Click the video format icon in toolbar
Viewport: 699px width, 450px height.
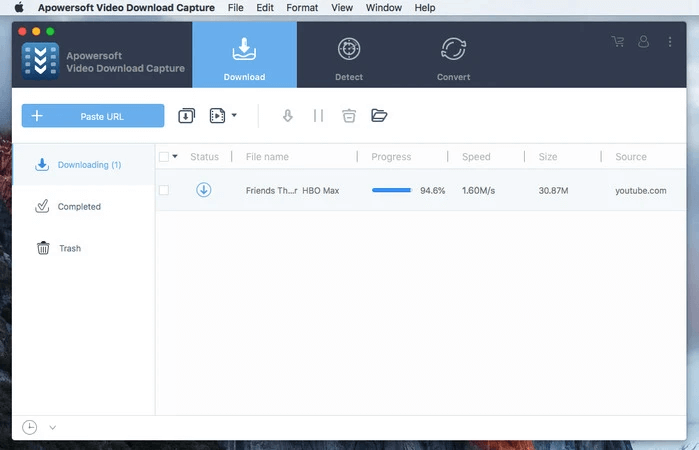pyautogui.click(x=217, y=116)
